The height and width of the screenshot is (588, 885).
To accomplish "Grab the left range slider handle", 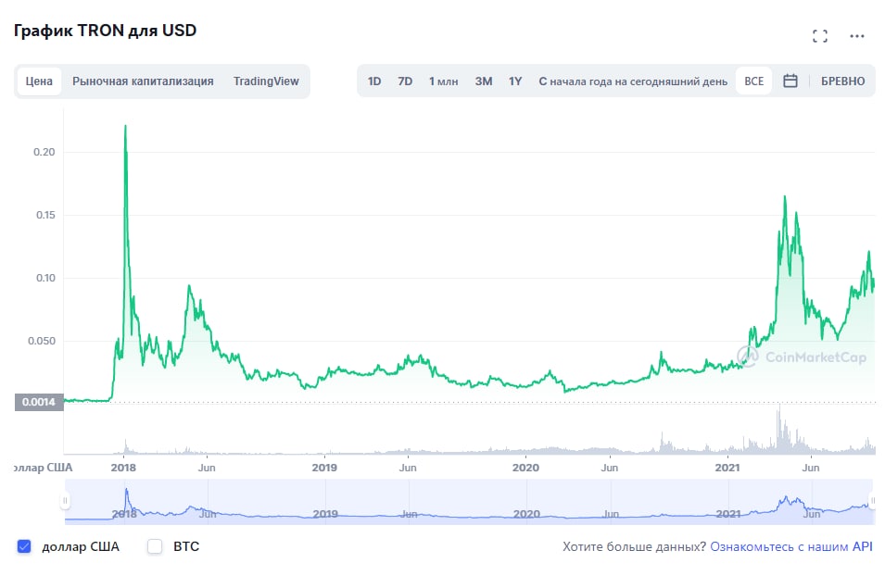I will tap(65, 501).
